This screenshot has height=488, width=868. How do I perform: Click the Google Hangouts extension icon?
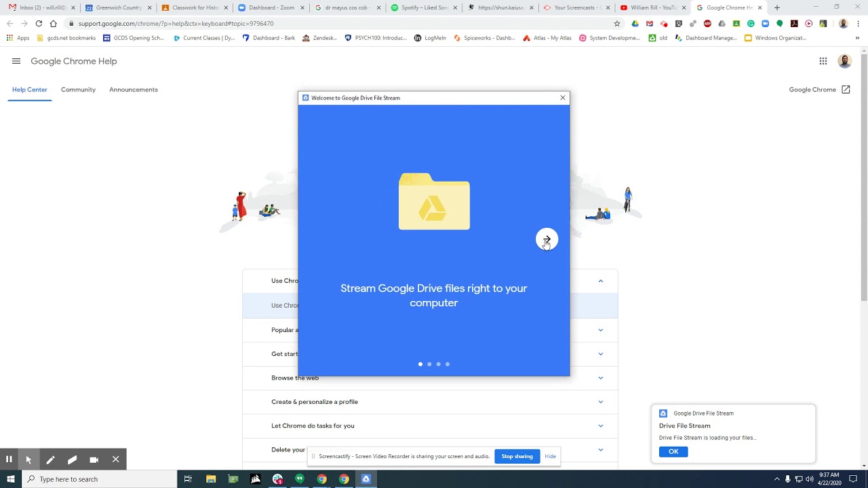[x=780, y=23]
